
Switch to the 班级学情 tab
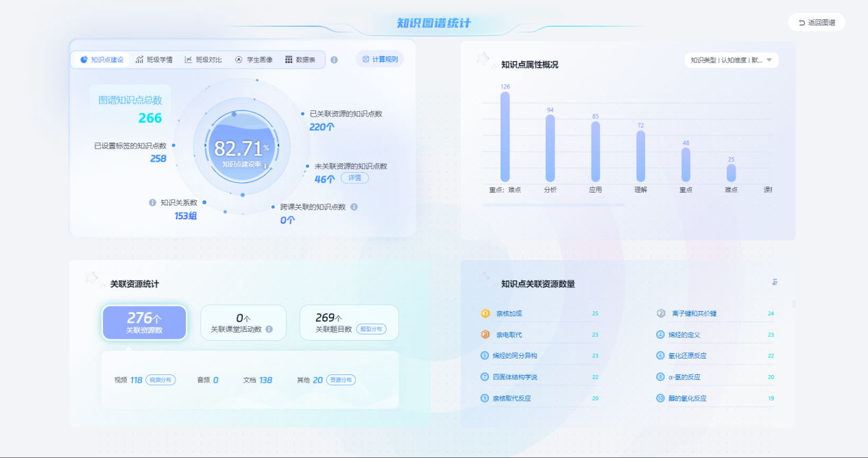pos(154,60)
